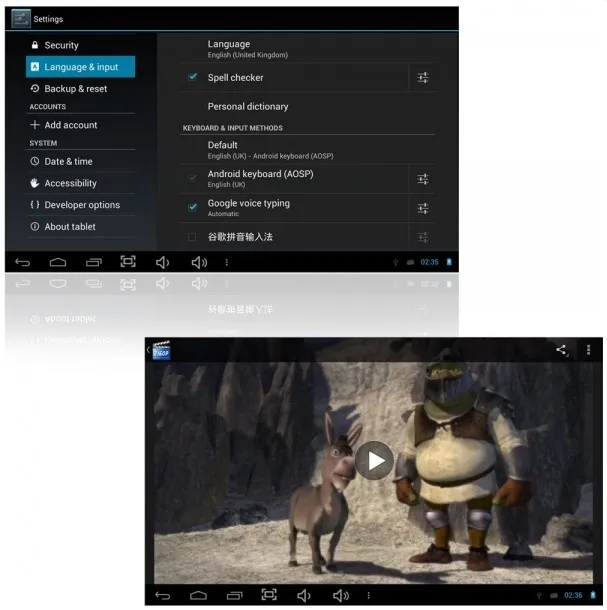This screenshot has width=607, height=610.
Task: Tap home button in video player navigation bar
Action: [198, 596]
